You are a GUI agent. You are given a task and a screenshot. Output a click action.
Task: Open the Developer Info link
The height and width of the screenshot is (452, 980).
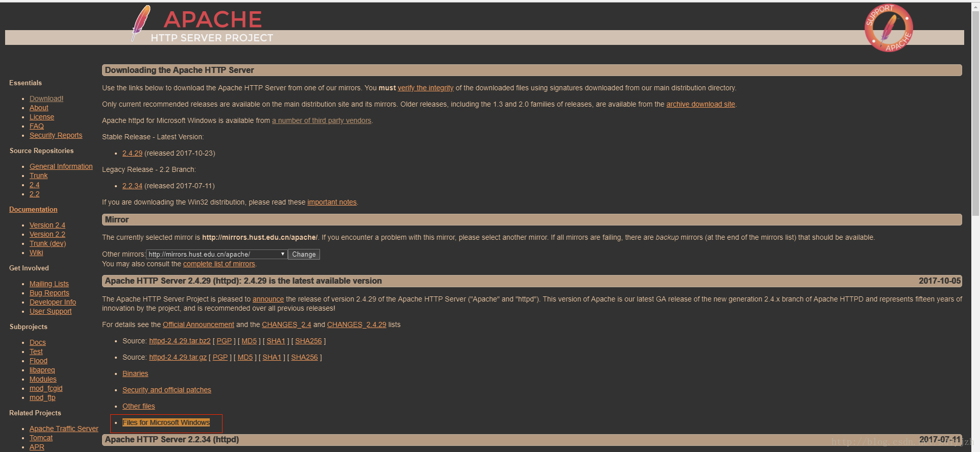point(53,302)
